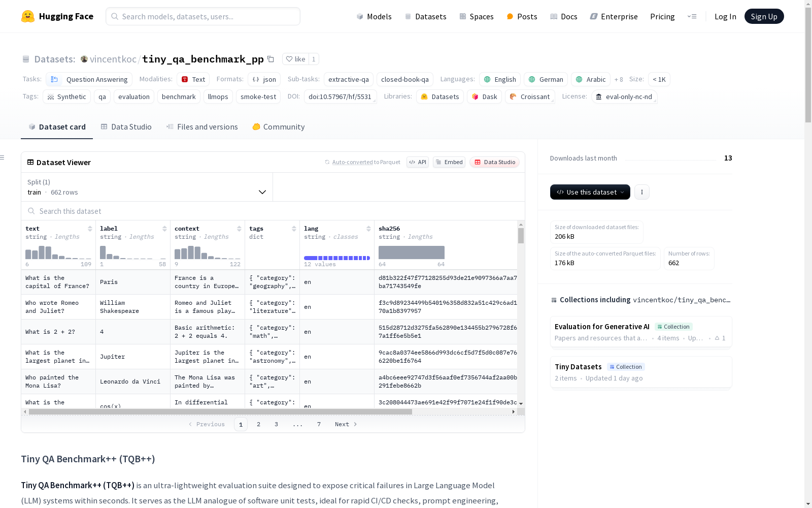Click the Question Answering task tag
Image resolution: width=812 pixels, height=508 pixels.
[x=89, y=79]
